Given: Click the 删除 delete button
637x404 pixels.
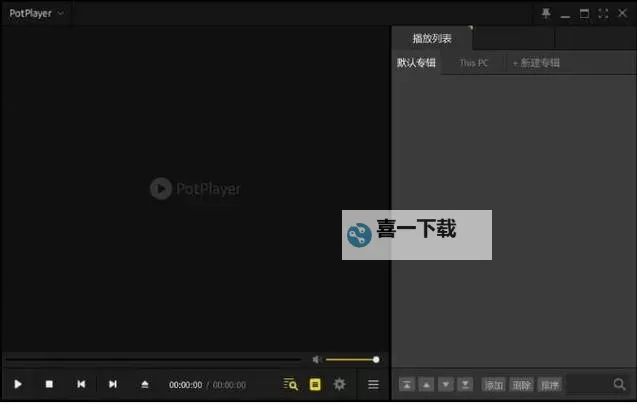Looking at the screenshot, I should [x=521, y=384].
